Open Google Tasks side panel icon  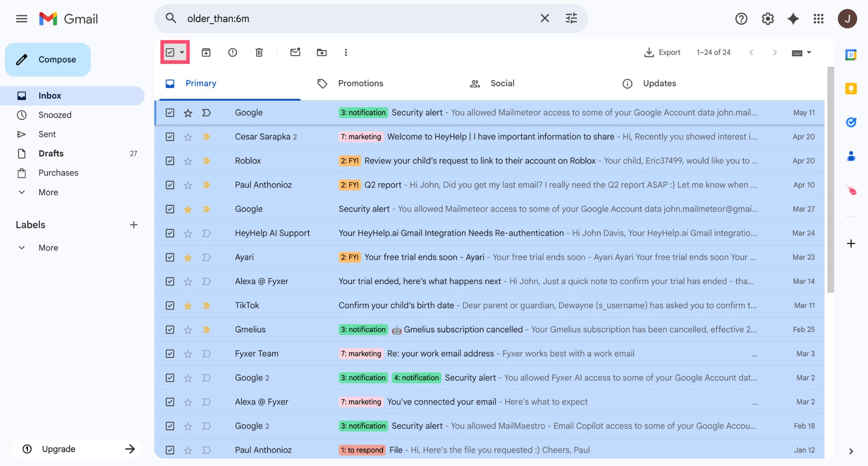click(851, 122)
